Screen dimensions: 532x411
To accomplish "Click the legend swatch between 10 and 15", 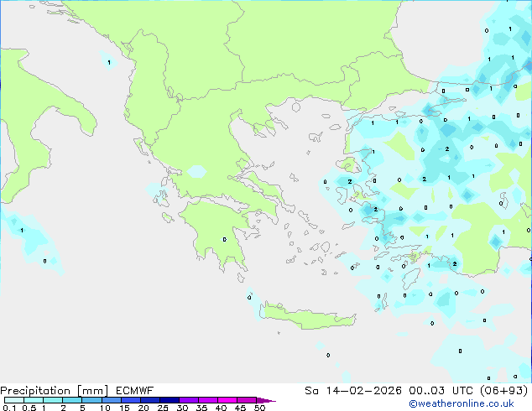I will click(x=112, y=400).
